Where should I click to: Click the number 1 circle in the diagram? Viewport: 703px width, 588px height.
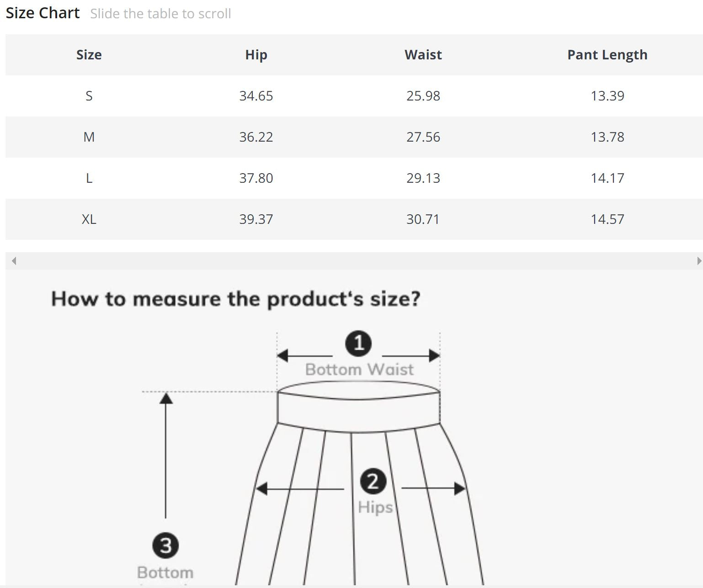point(358,344)
